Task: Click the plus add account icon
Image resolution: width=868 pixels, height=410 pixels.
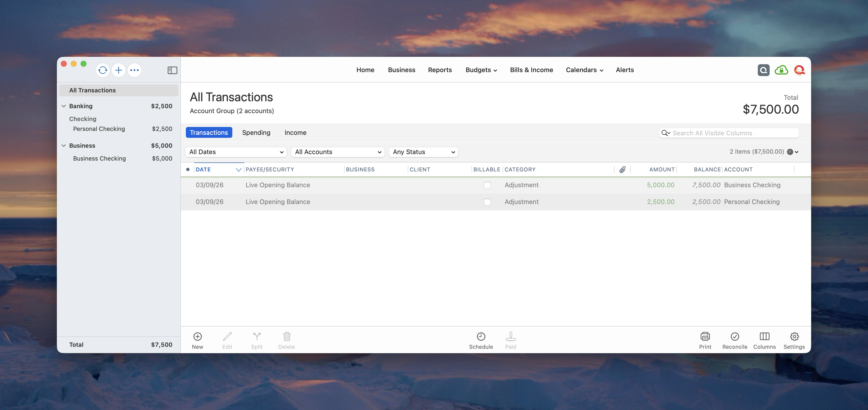Action: tap(119, 70)
